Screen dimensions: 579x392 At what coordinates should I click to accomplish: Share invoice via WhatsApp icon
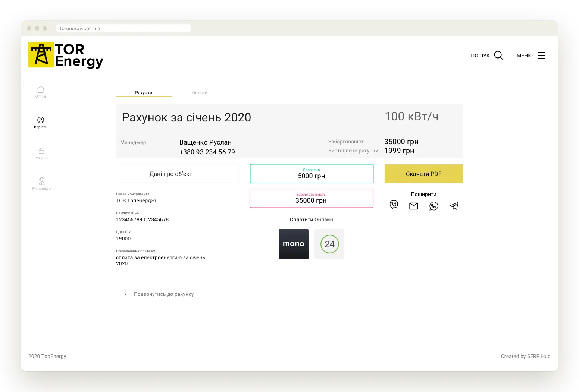click(x=434, y=206)
